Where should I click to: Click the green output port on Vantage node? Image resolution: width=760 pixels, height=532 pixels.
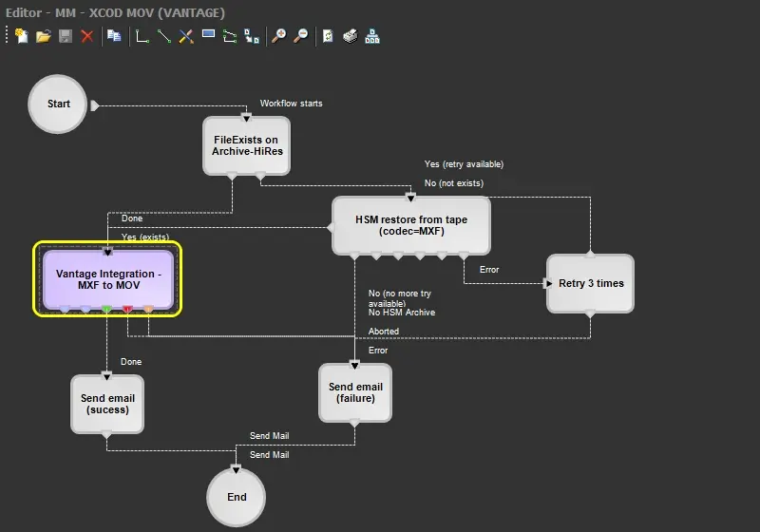[x=106, y=310]
